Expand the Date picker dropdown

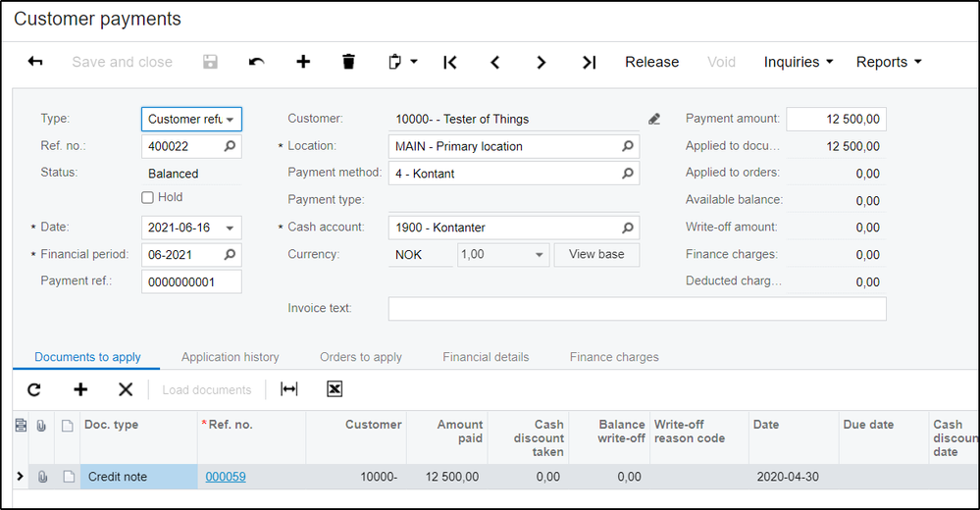click(x=230, y=228)
